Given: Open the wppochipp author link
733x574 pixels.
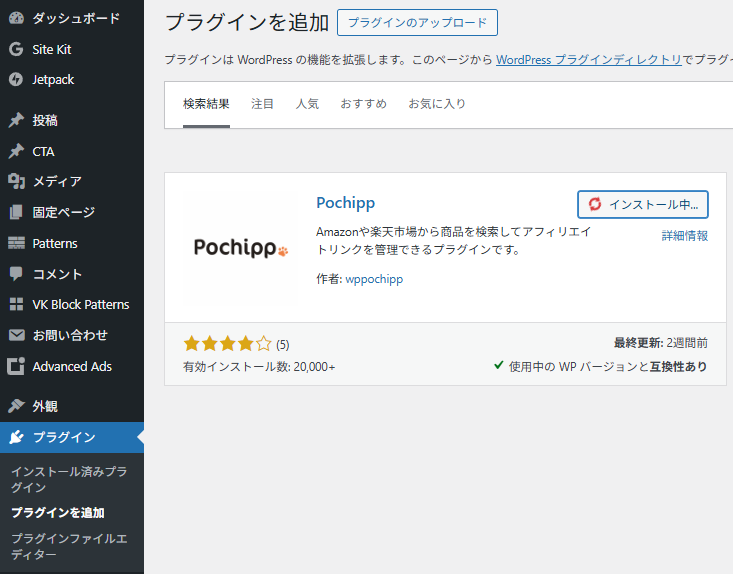Looking at the screenshot, I should pos(374,279).
